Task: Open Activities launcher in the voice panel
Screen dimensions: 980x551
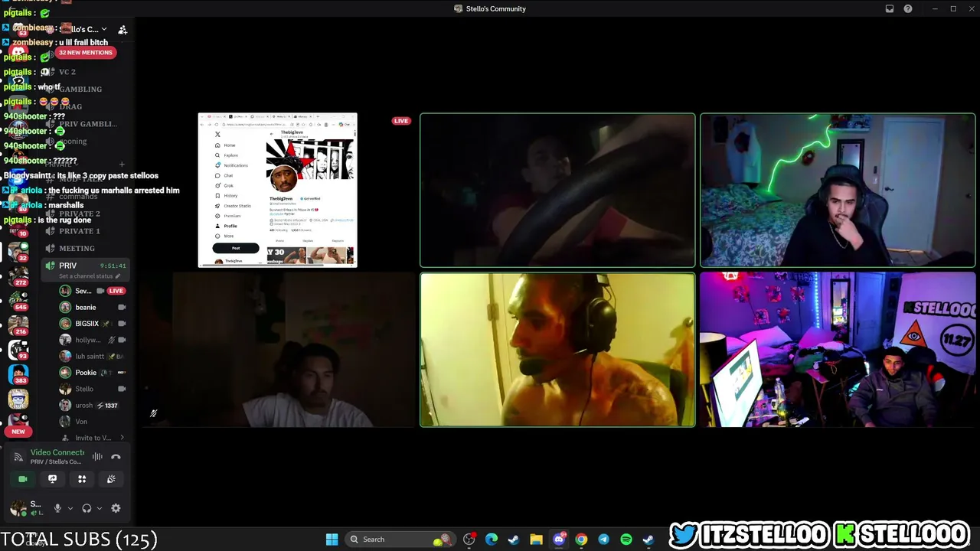Action: (x=82, y=479)
